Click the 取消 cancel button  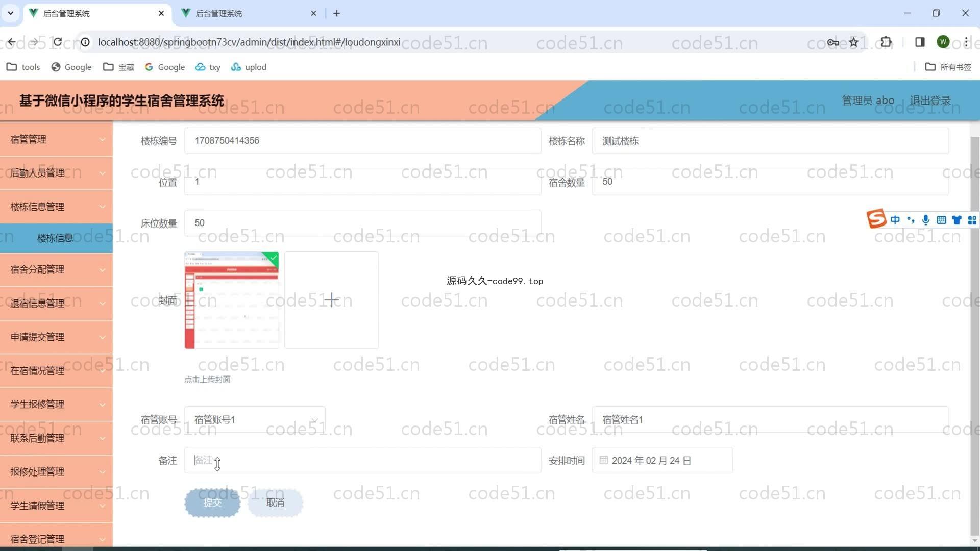click(275, 503)
